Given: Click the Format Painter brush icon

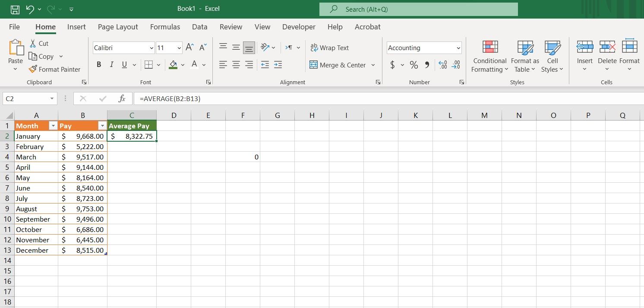Looking at the screenshot, I should click(x=33, y=69).
